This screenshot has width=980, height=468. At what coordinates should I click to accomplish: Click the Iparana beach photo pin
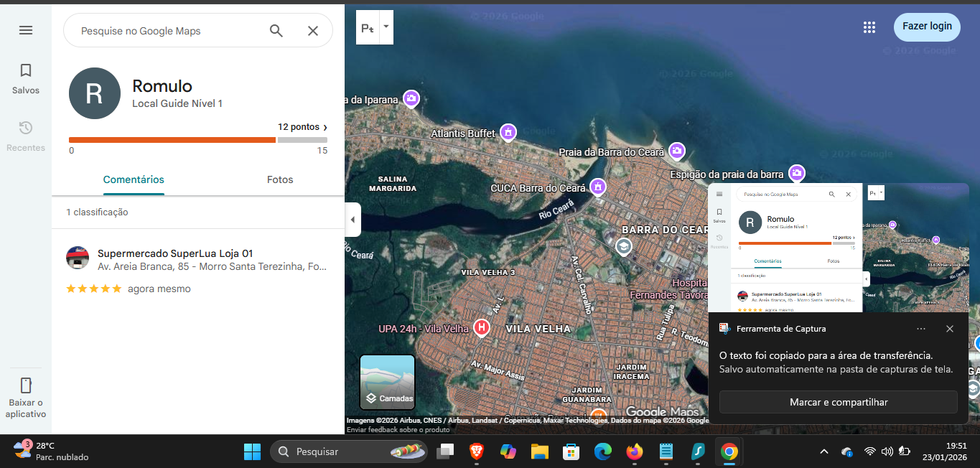pyautogui.click(x=411, y=98)
